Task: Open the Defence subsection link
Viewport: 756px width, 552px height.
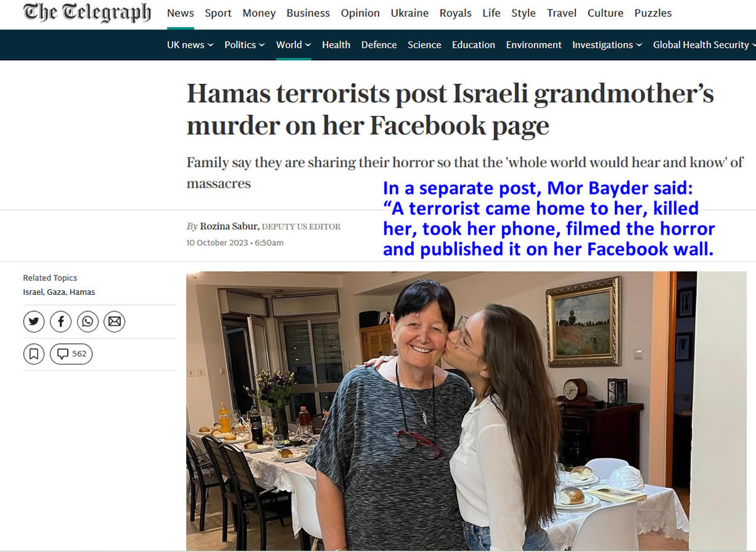Action: click(379, 45)
